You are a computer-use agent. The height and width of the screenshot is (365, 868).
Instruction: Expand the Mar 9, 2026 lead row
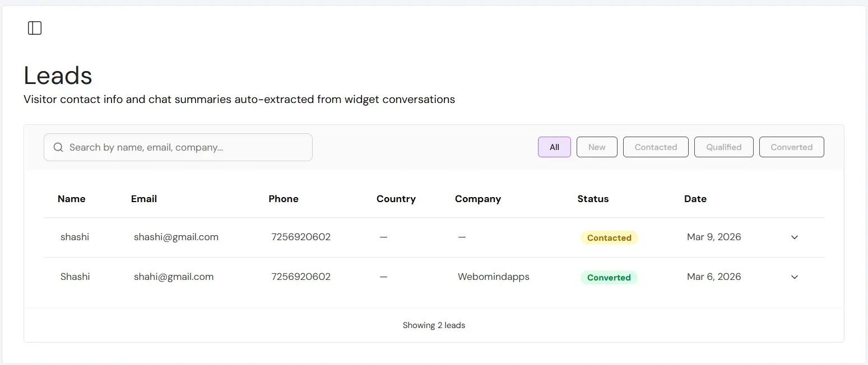point(794,237)
